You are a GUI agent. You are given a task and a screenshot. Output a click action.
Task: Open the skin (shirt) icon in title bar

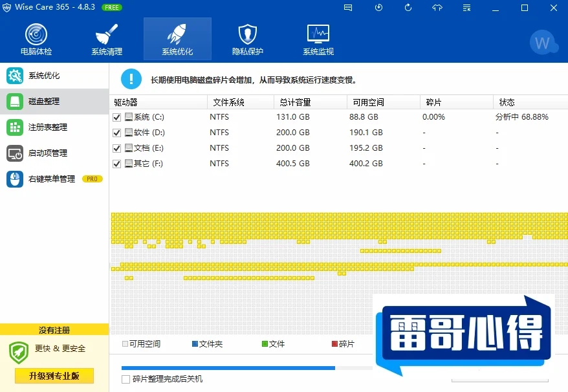(437, 8)
